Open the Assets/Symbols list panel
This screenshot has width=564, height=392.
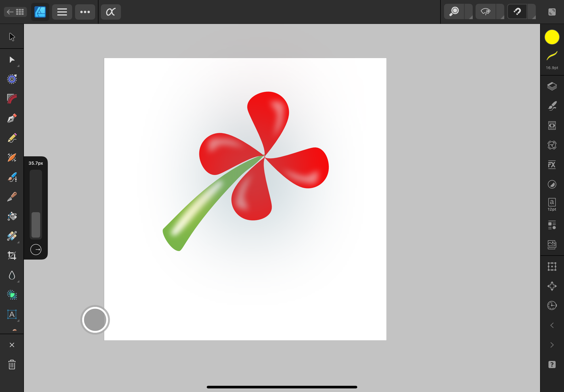pyautogui.click(x=552, y=225)
